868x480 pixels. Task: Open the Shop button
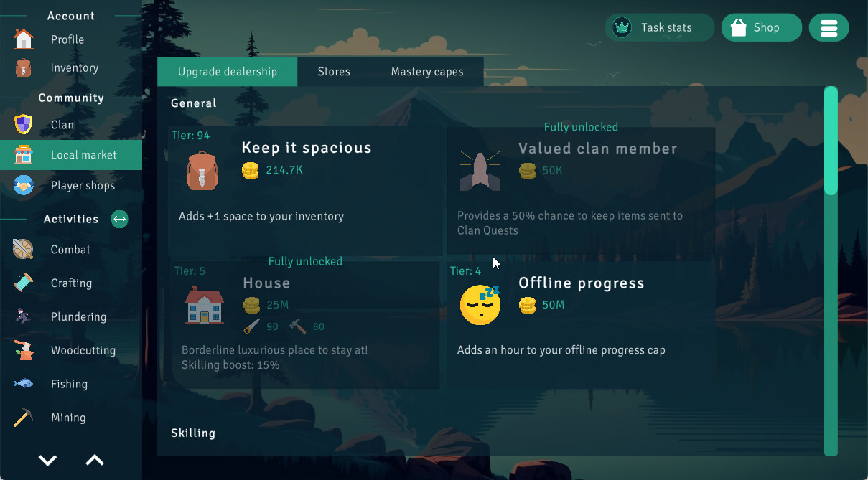761,27
